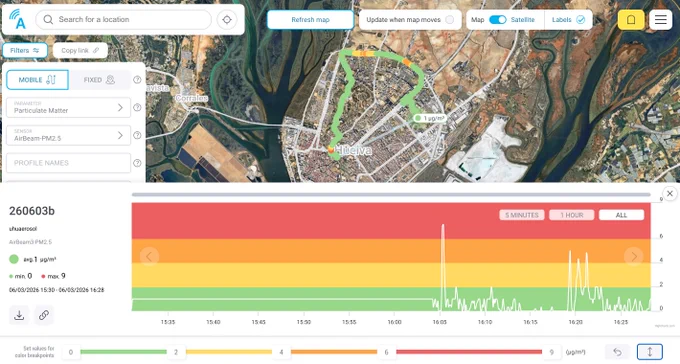Click the vertical arrows threshold button
Image resolution: width=680 pixels, height=364 pixels.
click(650, 352)
